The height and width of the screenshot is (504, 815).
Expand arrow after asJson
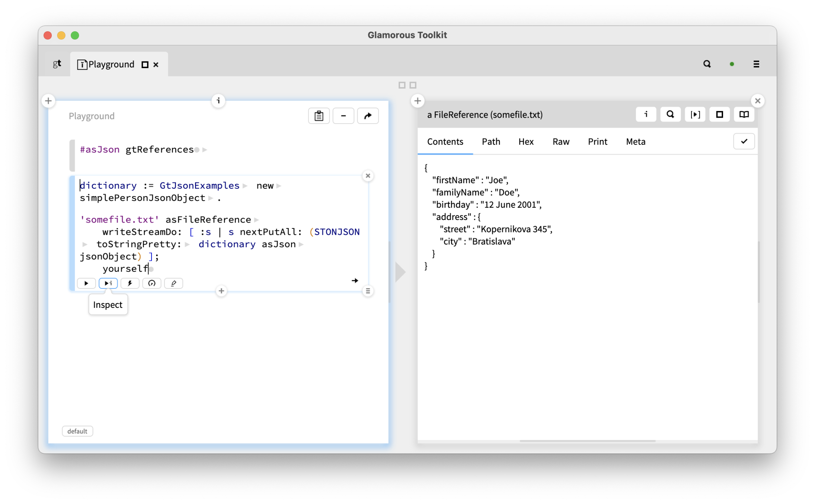pos(301,244)
